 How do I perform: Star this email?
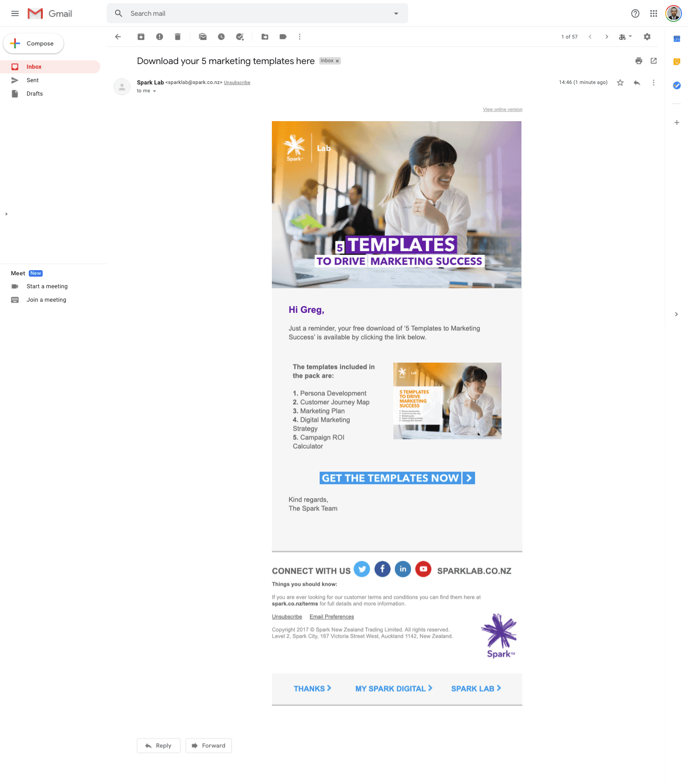[x=620, y=83]
